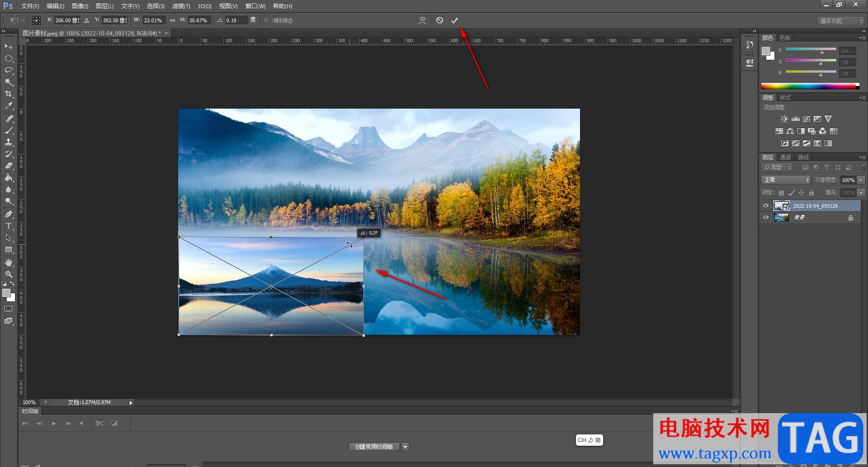This screenshot has height=467, width=868.
Task: Toggle relative positioning triangle for reference point
Action: point(86,20)
